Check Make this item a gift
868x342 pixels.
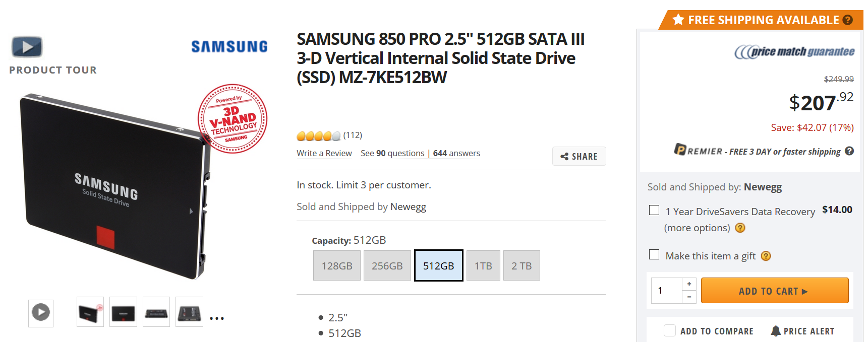click(654, 254)
